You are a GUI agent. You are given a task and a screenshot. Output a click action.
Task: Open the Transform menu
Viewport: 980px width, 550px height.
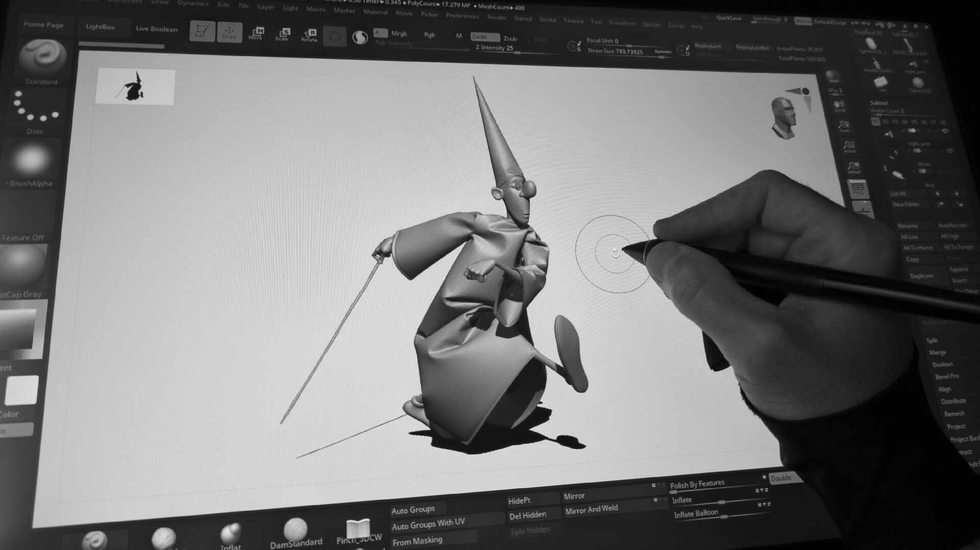[x=622, y=23]
